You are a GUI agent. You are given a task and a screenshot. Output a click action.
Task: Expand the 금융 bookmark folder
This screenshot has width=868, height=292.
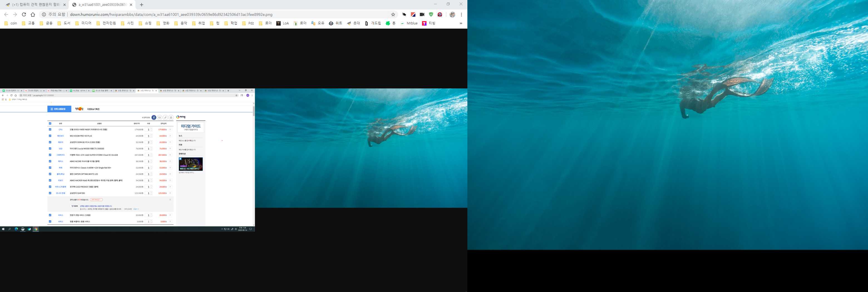click(x=46, y=23)
